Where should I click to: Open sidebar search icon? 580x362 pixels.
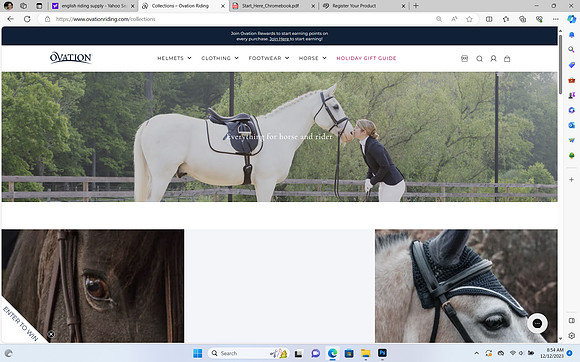coord(571,50)
